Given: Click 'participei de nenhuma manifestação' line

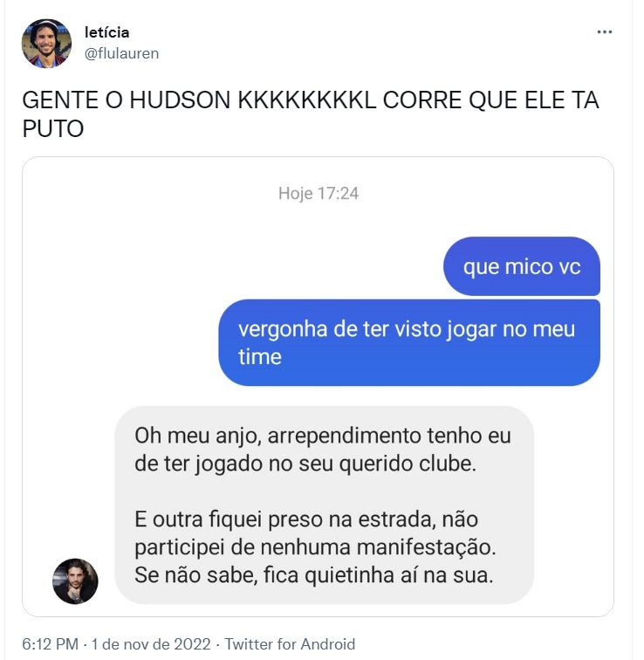Looking at the screenshot, I should tap(315, 547).
